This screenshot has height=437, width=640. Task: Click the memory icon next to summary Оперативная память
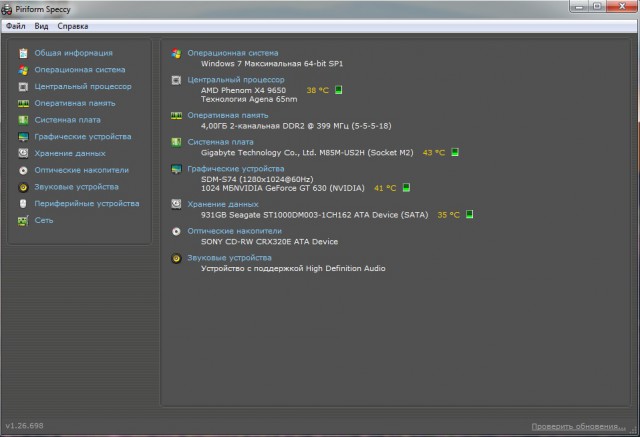click(176, 115)
